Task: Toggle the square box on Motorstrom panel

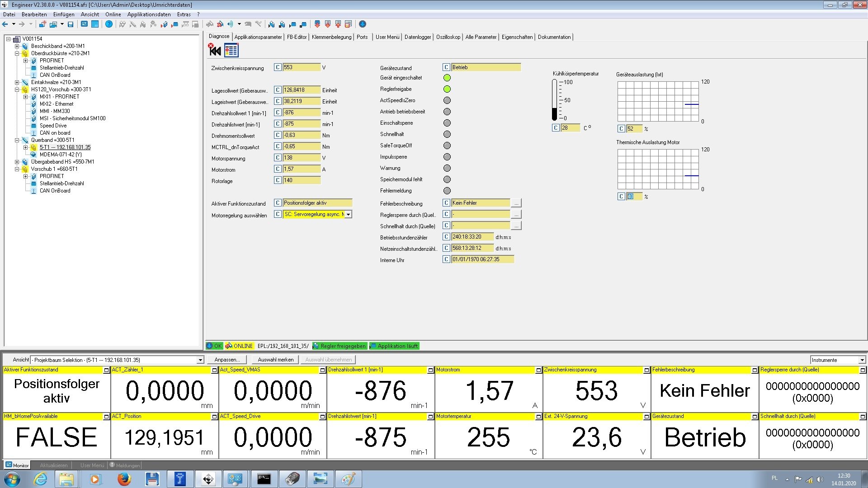Action: pos(538,370)
